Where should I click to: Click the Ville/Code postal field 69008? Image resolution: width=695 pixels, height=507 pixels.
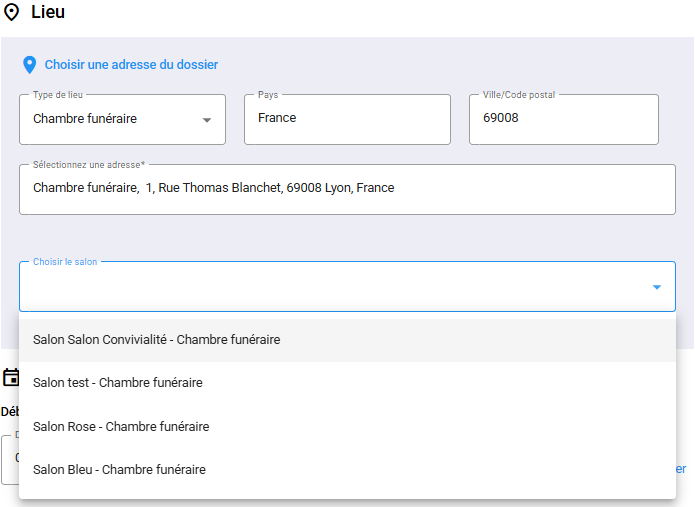563,119
